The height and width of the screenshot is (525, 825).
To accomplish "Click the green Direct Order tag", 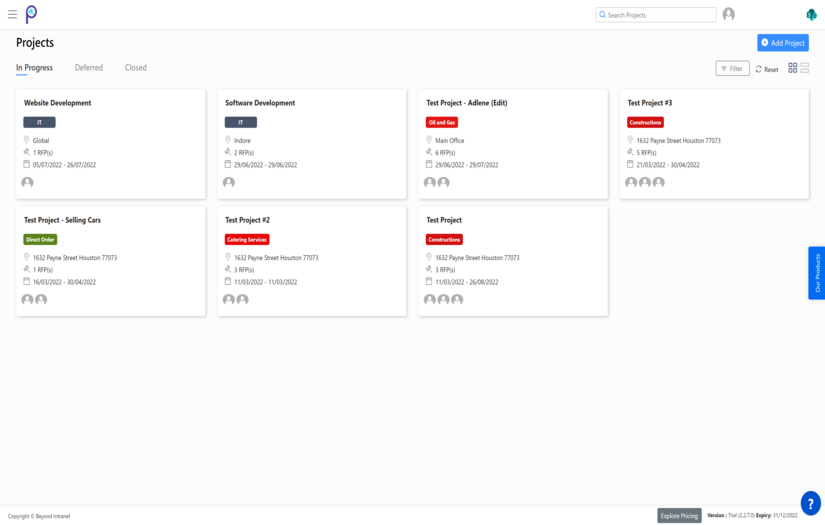I will [40, 239].
